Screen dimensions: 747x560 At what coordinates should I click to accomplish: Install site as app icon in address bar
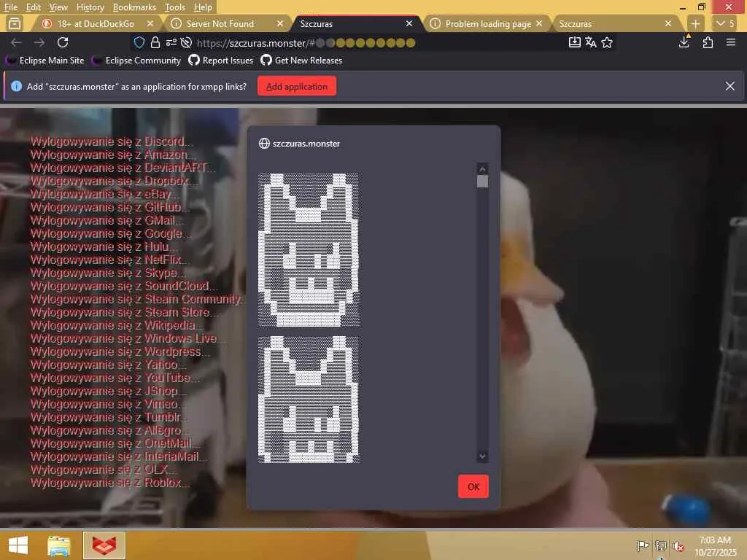tap(575, 42)
